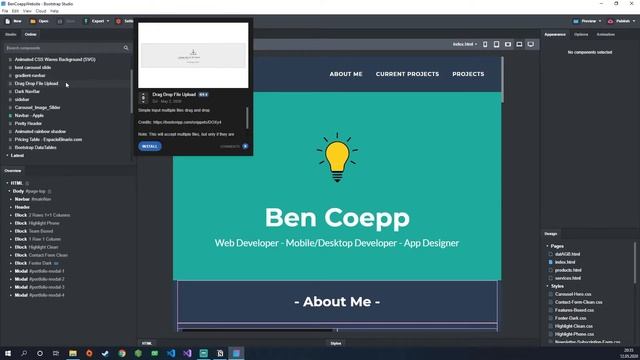Switch canvas to tablet portrait view
The width and height of the screenshot is (640, 360).
496,44
